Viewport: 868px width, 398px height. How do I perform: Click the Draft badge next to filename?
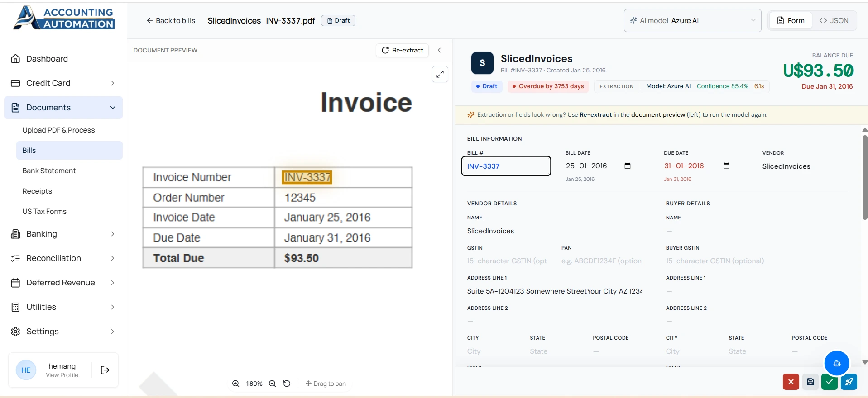(338, 21)
